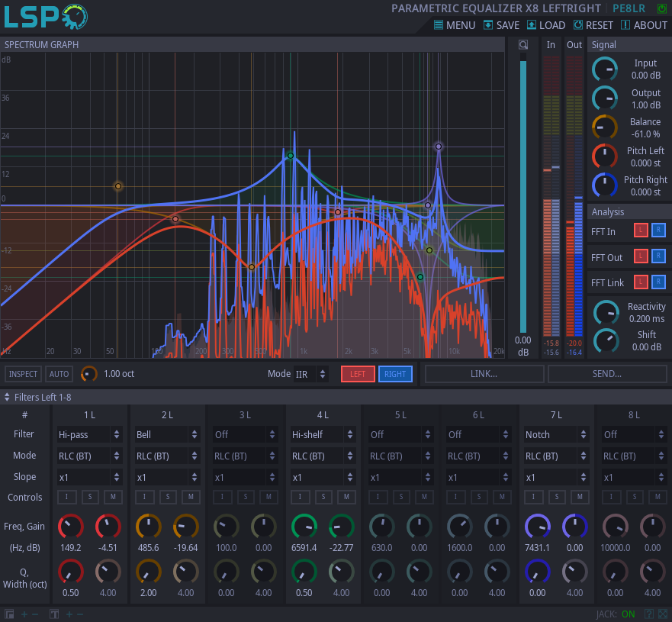
Task: Click filter 1 L Q knob
Action: pyautogui.click(x=71, y=572)
